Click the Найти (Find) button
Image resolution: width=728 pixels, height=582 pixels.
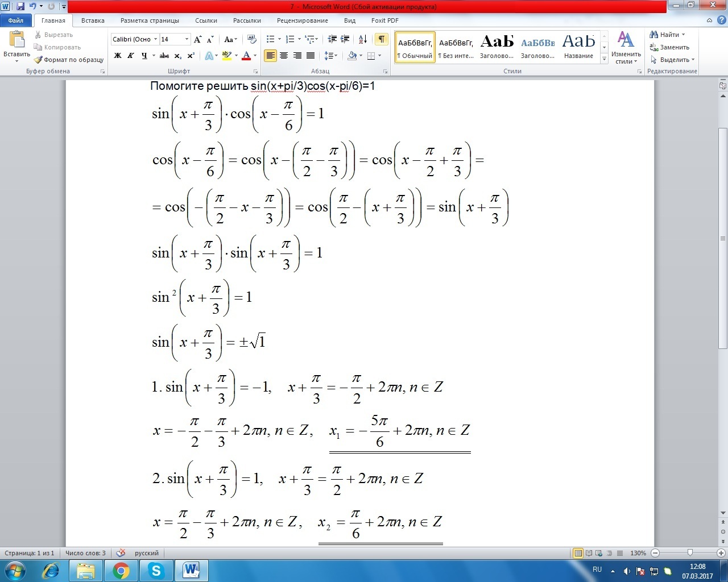(x=668, y=35)
